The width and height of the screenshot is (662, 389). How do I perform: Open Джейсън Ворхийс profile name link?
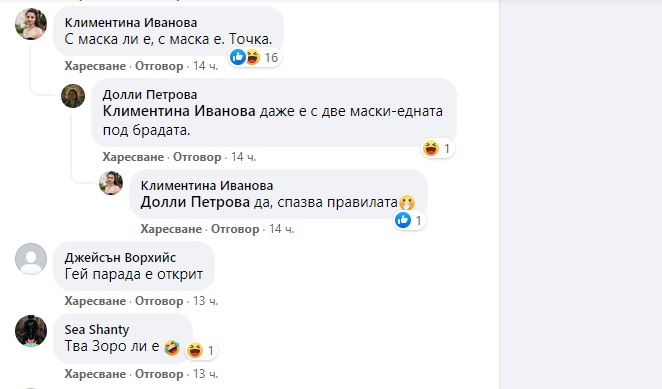point(120,257)
